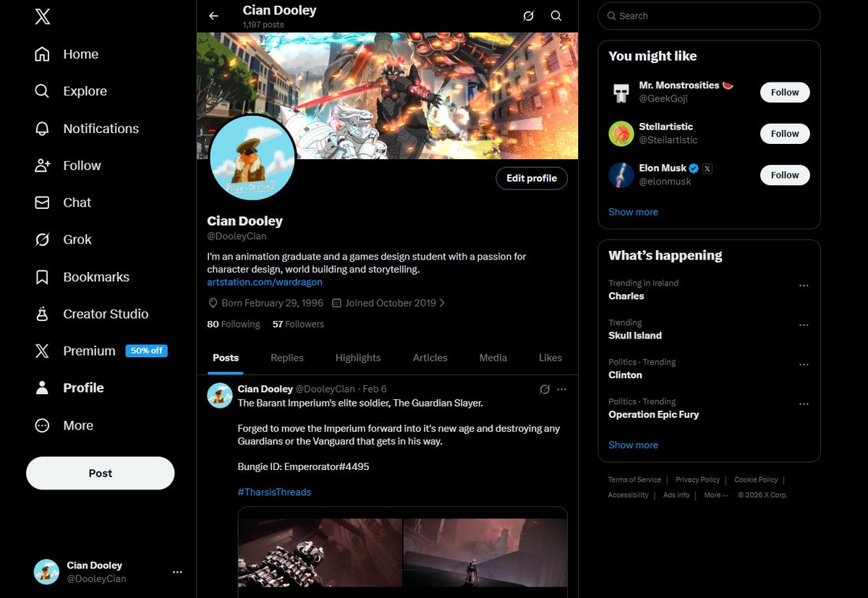Click post author handle @DooleyCian
Screen dimensions: 868x598
pyautogui.click(x=325, y=389)
